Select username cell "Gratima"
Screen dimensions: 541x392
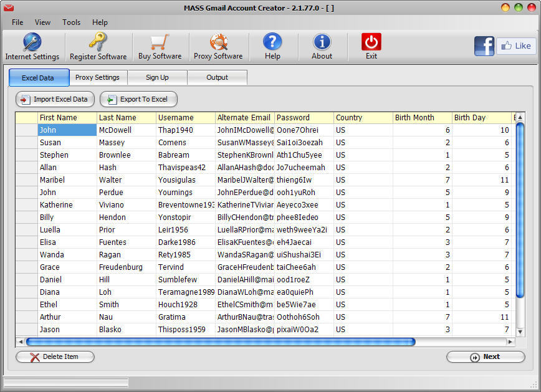pyautogui.click(x=186, y=317)
